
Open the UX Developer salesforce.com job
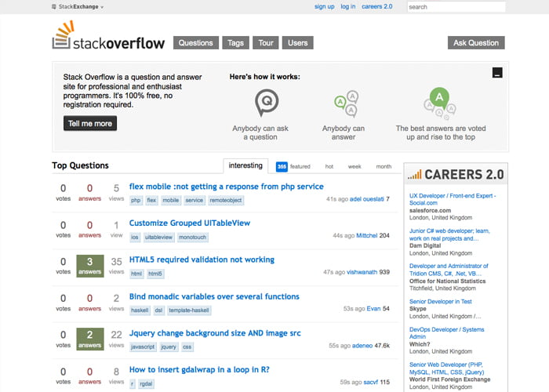tap(453, 199)
